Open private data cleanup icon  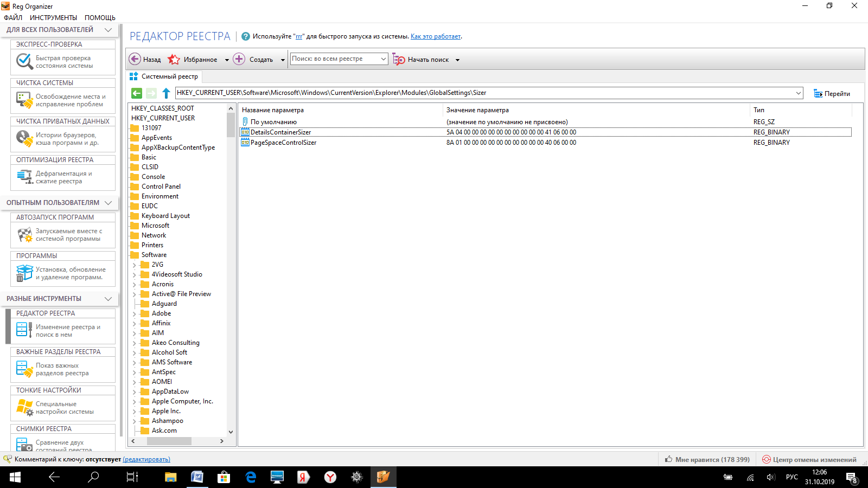24,139
